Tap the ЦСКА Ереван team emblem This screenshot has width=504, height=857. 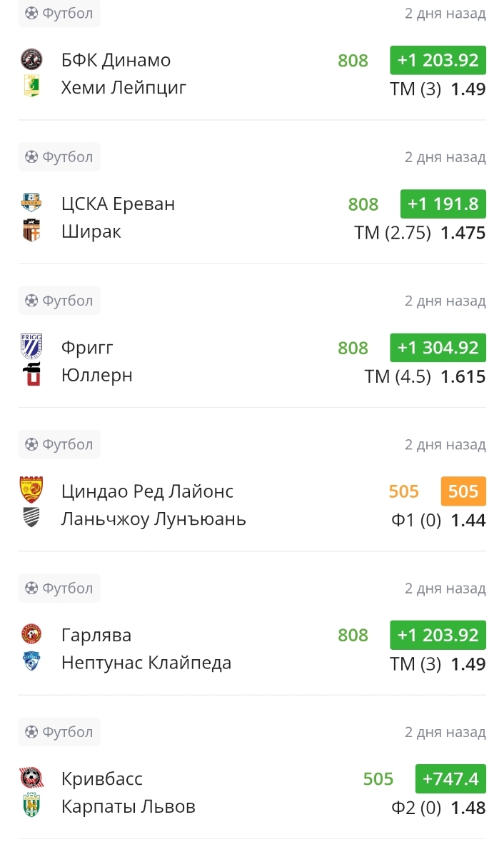[31, 204]
